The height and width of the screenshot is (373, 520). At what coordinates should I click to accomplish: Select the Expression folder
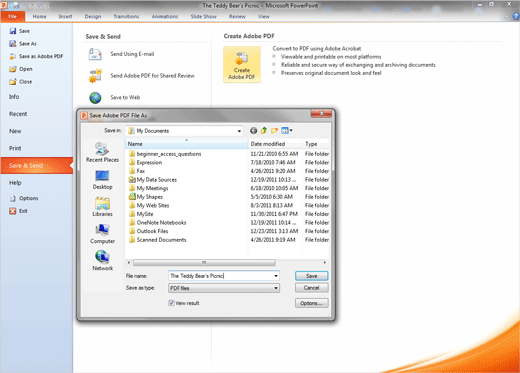(x=146, y=163)
